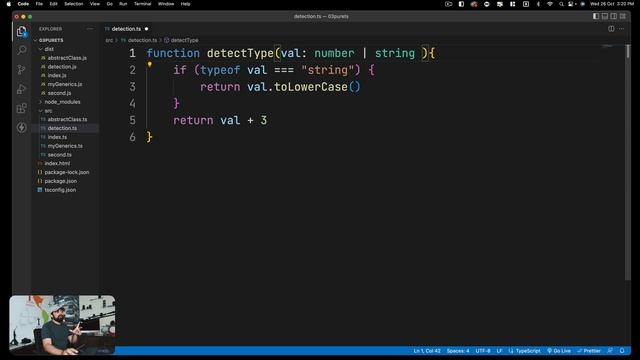Viewport: 640px width, 360px height.
Task: Open myGenerics.ts in src
Action: pos(65,146)
